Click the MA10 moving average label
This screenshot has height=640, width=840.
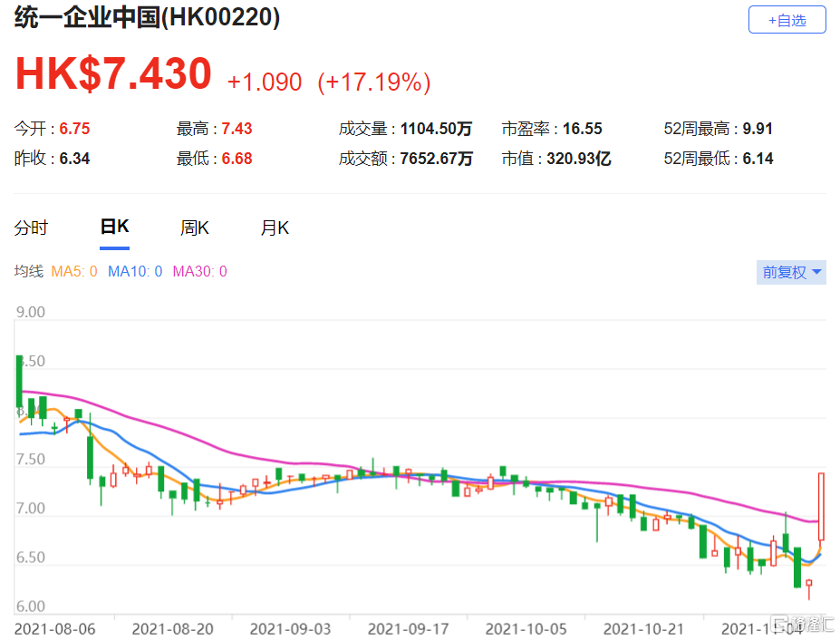click(135, 271)
